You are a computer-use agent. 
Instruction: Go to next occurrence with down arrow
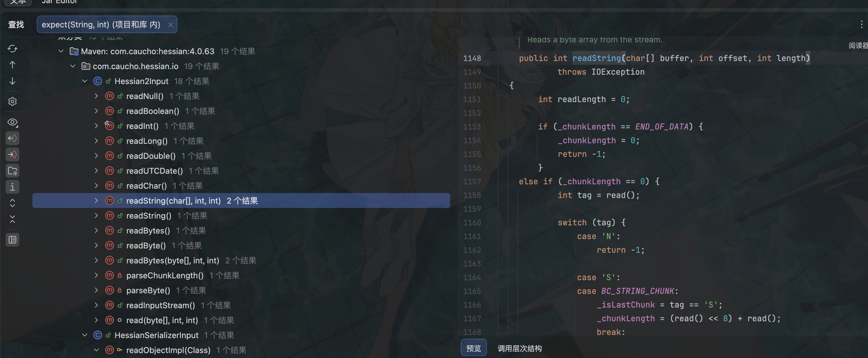(12, 81)
